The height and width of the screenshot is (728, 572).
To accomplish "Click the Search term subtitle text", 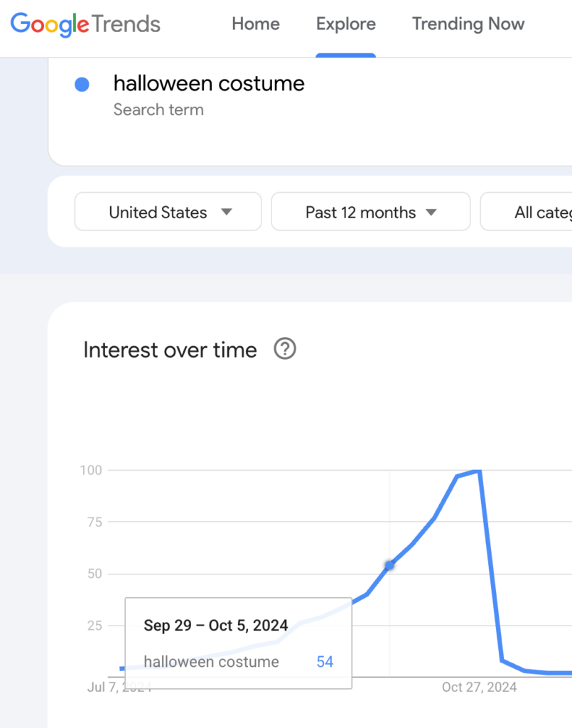I will (158, 110).
